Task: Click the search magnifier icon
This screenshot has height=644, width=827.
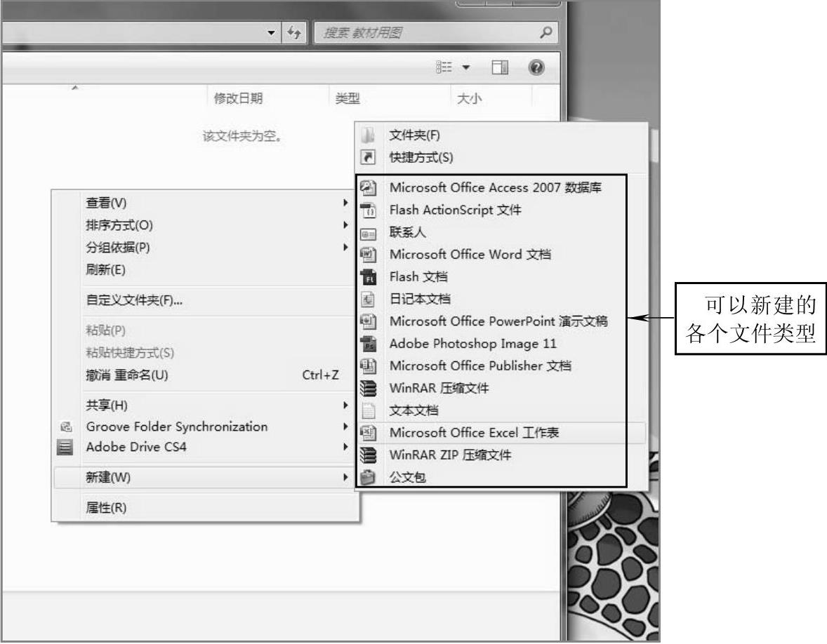Action: 546,33
